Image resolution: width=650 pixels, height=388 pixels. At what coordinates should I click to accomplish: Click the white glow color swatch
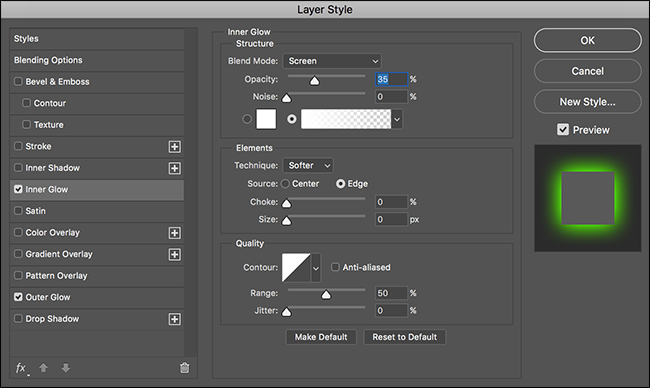click(x=266, y=119)
